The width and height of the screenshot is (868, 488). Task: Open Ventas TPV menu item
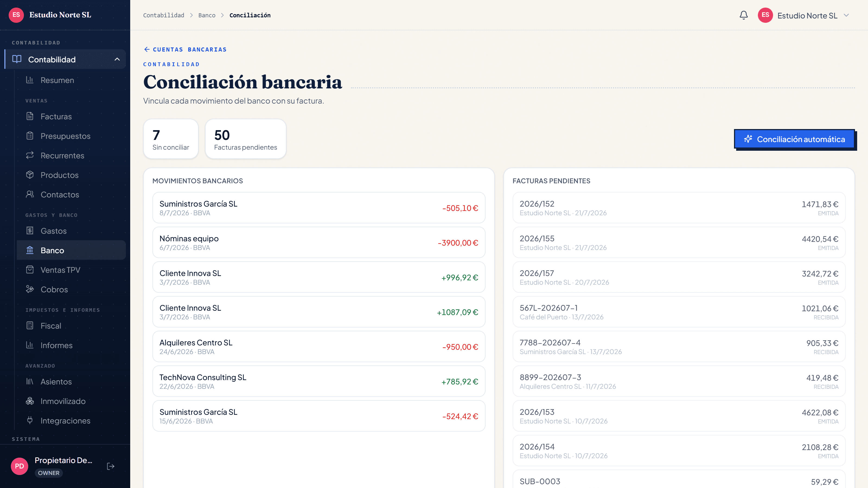[71, 270]
